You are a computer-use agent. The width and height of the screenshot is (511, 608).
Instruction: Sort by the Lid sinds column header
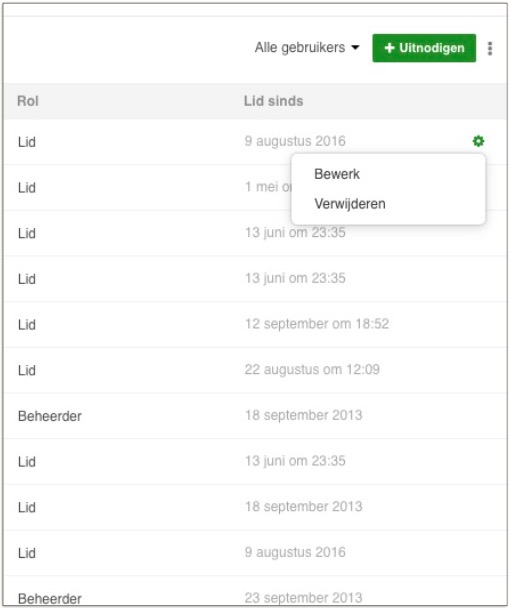point(273,101)
